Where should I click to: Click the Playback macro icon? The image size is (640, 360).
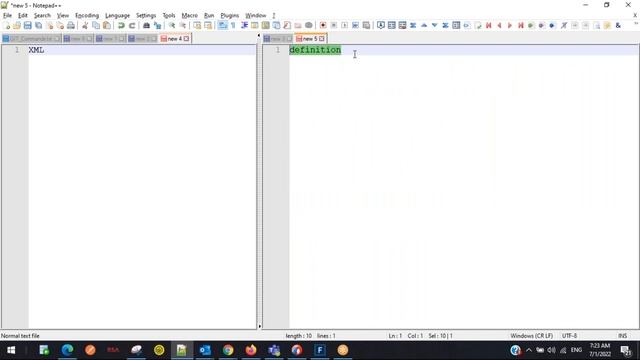[344, 25]
